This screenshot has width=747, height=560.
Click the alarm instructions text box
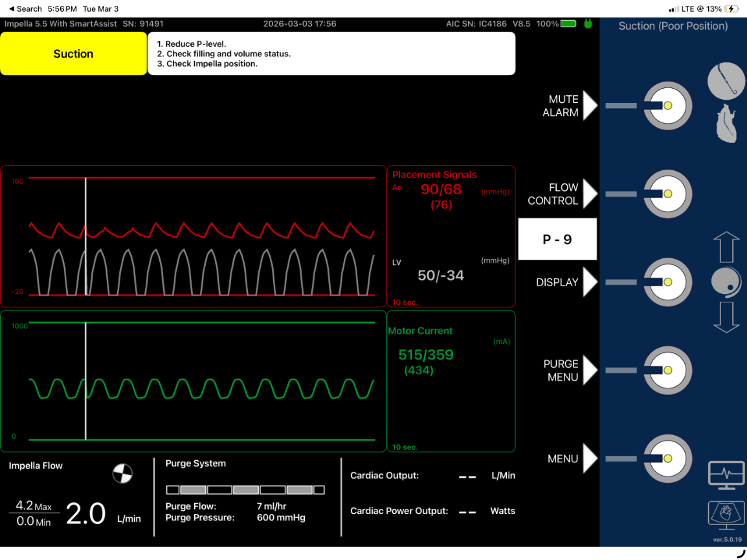coord(331,53)
